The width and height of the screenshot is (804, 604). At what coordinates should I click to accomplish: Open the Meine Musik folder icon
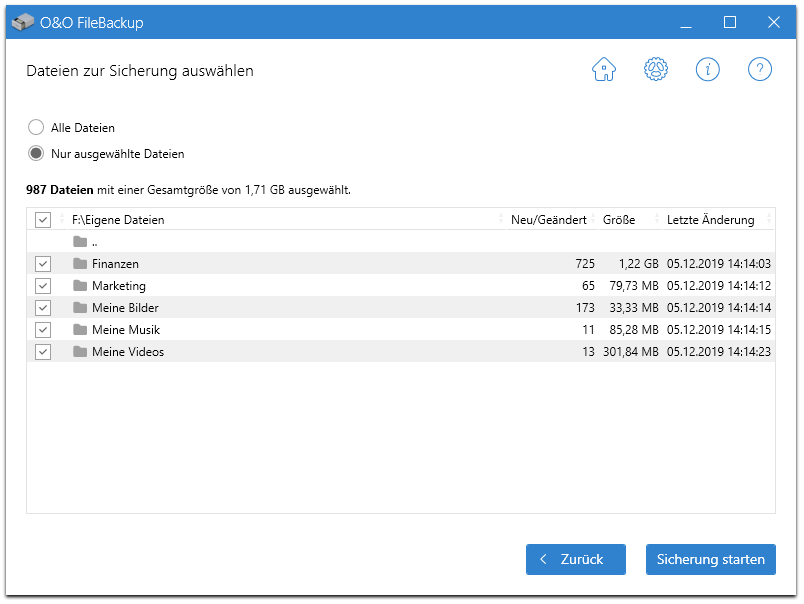(80, 330)
